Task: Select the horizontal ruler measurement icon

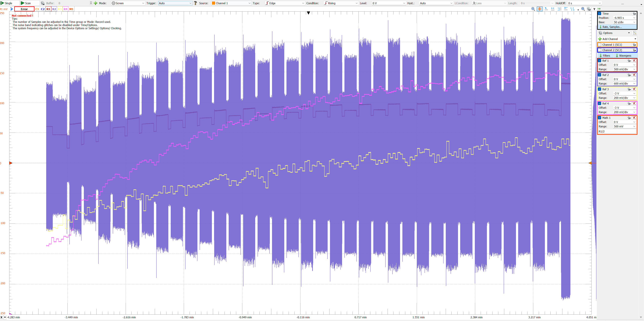Action: (x=552, y=9)
